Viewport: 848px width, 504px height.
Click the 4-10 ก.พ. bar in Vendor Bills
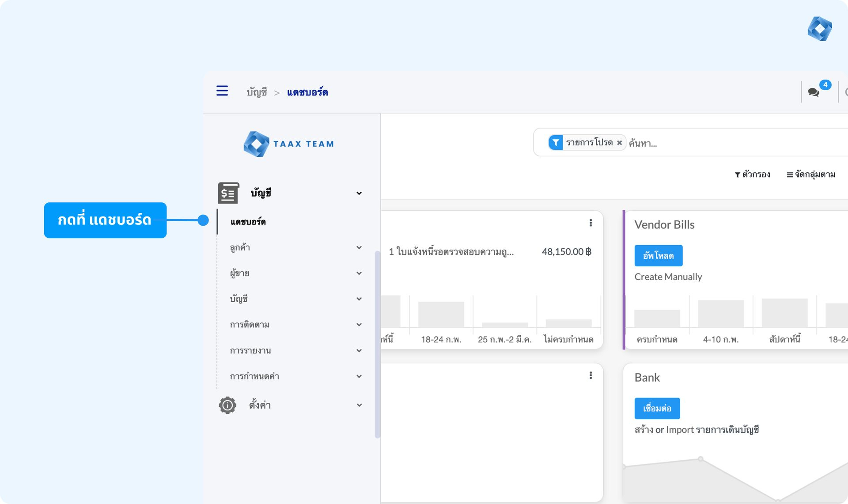coord(721,314)
